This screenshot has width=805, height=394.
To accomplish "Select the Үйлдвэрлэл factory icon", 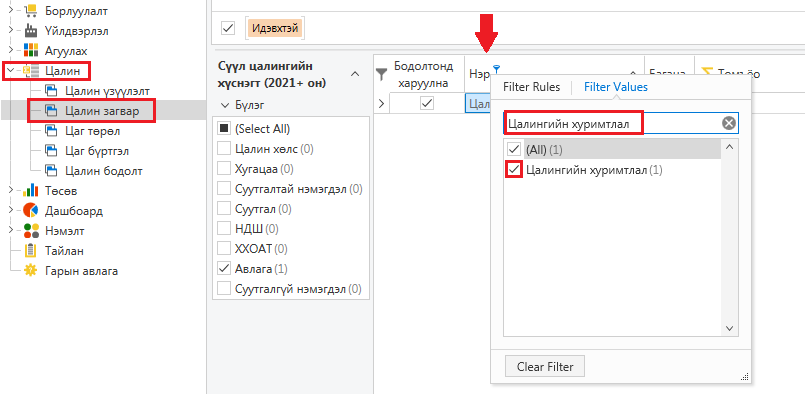I will (31, 31).
